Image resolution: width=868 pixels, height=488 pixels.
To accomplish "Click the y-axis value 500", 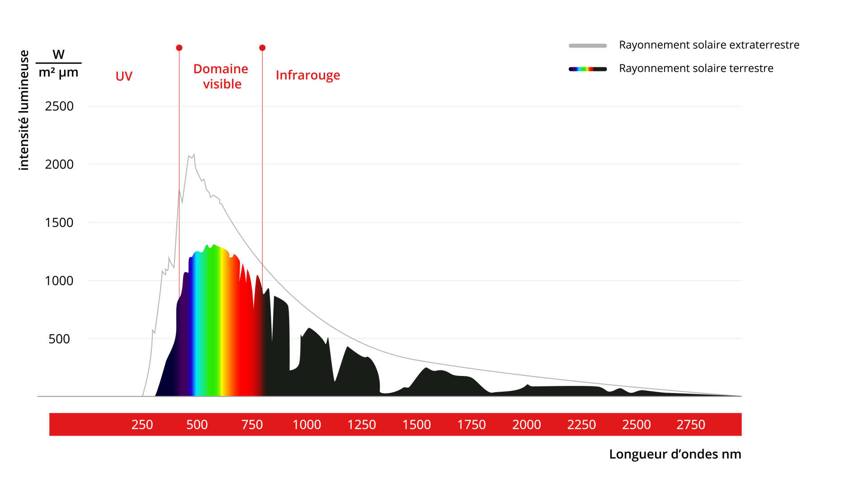I will 59,339.
